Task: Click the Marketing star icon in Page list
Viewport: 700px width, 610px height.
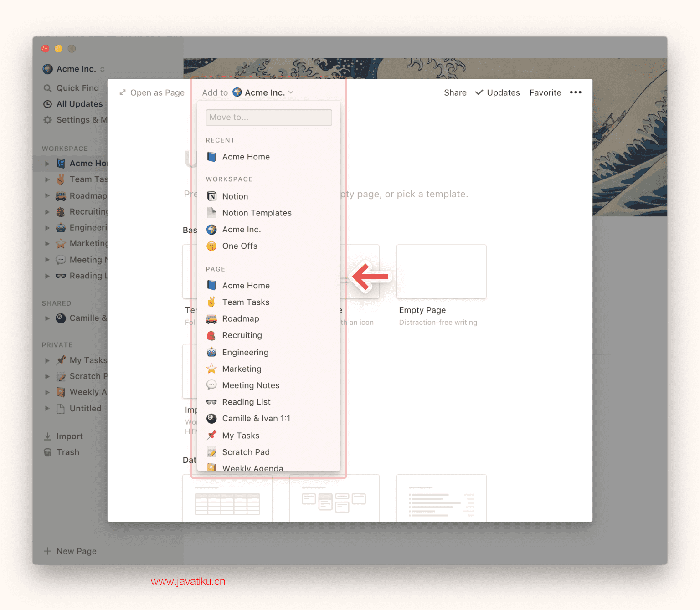Action: [x=211, y=369]
